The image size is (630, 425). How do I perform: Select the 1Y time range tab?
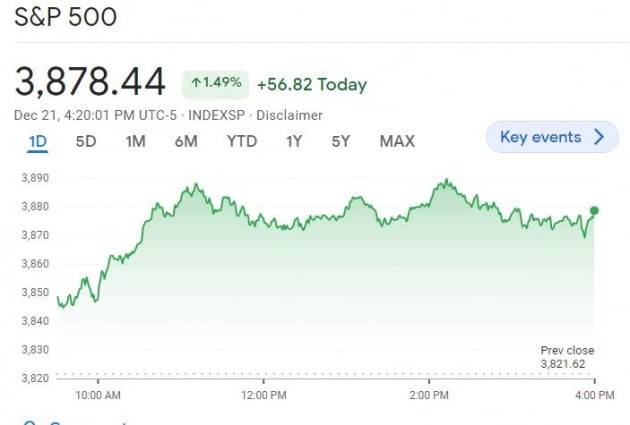point(293,141)
